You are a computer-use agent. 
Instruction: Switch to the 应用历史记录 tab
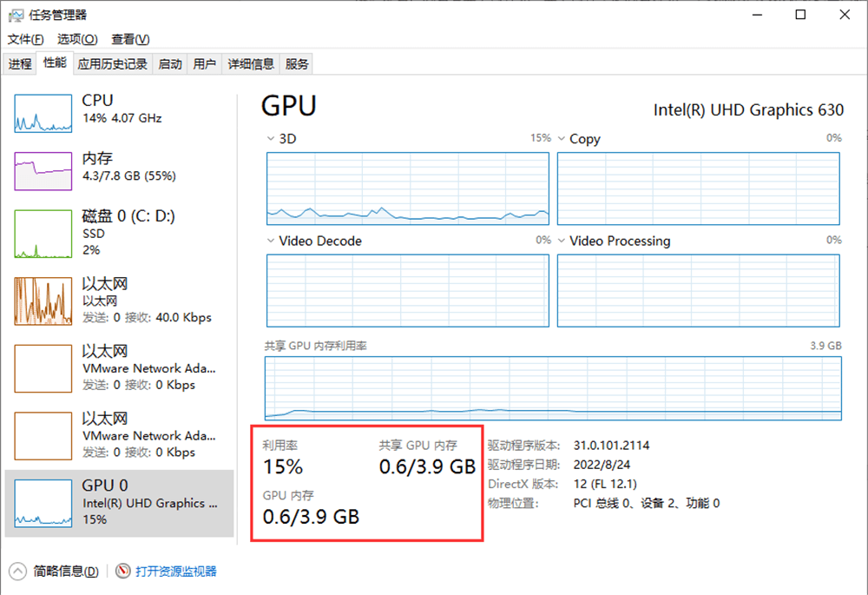[x=112, y=63]
